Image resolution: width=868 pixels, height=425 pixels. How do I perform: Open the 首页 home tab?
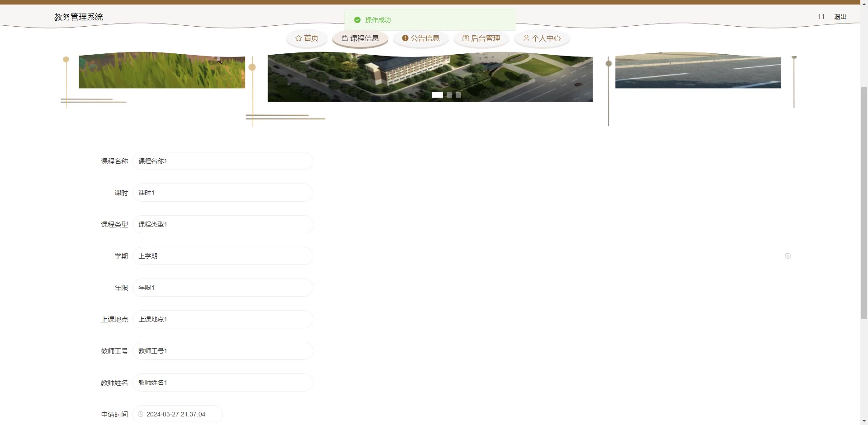click(x=307, y=38)
